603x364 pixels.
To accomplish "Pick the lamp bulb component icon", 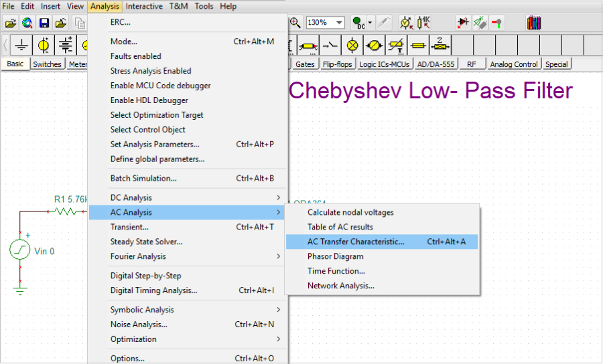I will pos(352,45).
